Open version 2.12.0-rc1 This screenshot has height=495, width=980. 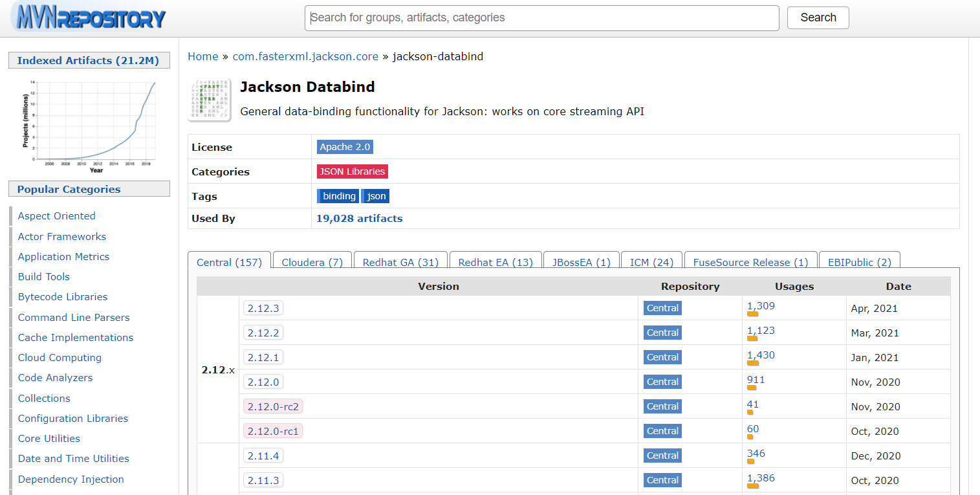(273, 431)
